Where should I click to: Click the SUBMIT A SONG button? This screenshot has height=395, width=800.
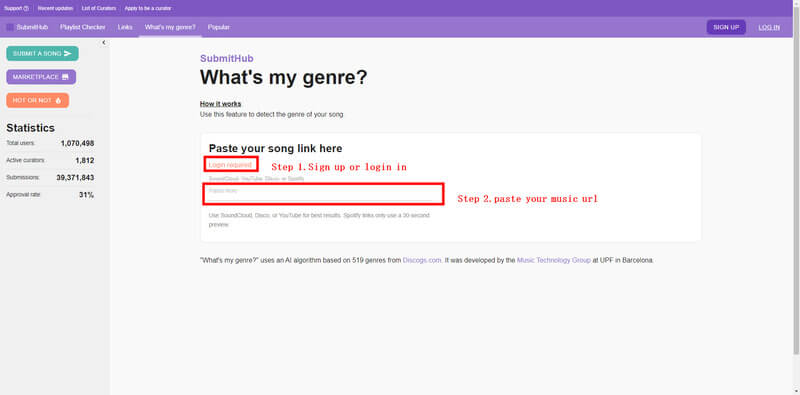coord(42,54)
